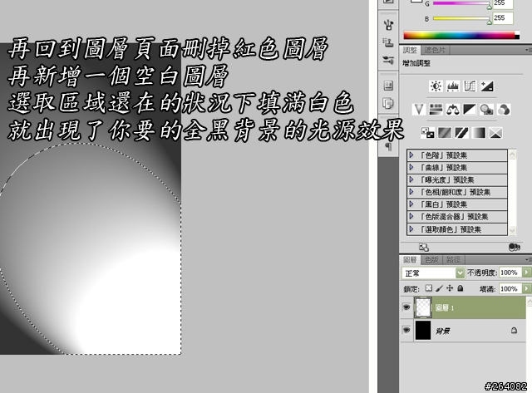Click the B value input field
Viewport: 532px width, 393px height.
point(502,18)
